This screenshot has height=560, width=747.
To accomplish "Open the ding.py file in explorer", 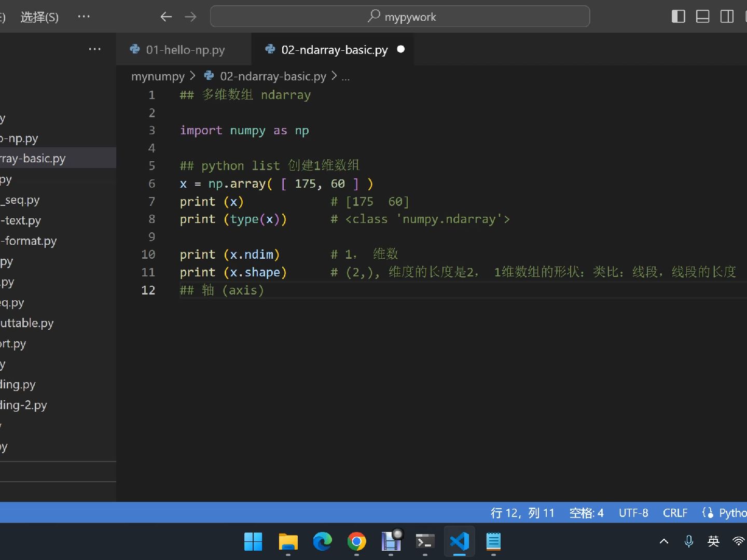I will point(58,384).
